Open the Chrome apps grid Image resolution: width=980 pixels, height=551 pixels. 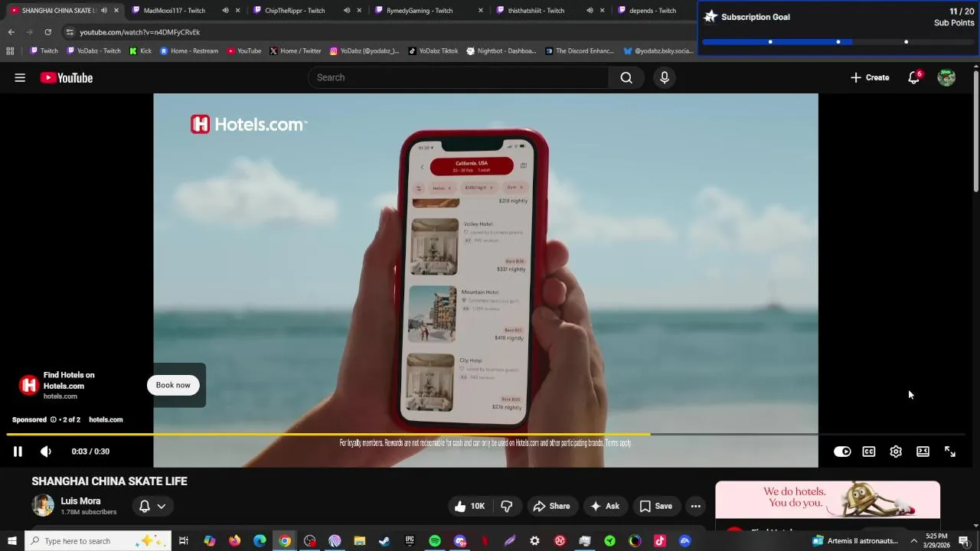pos(10,51)
